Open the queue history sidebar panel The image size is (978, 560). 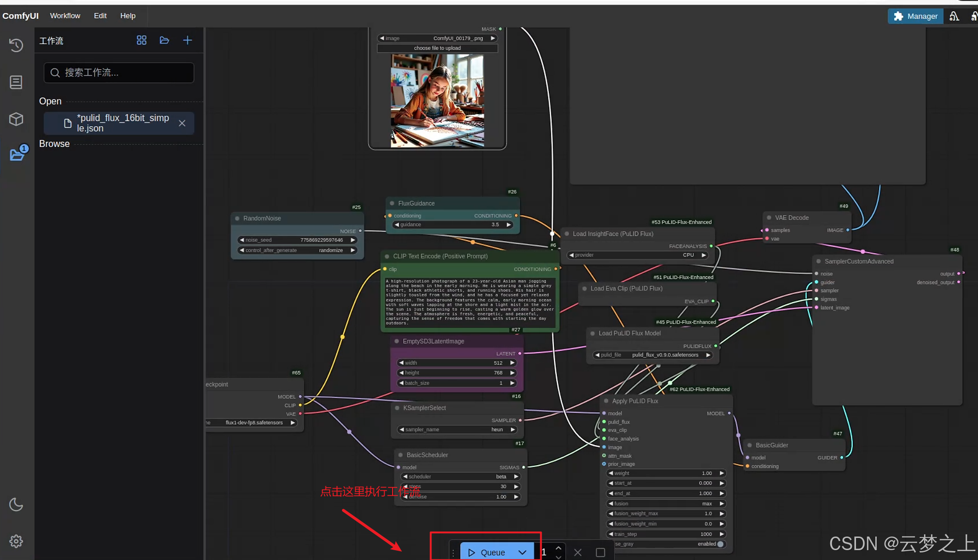16,45
